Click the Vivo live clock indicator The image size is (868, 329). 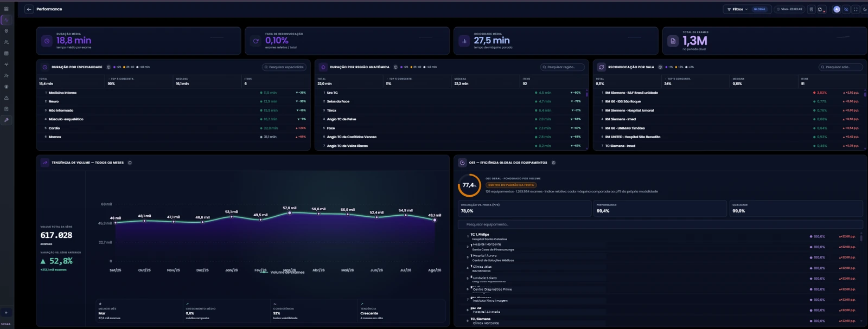pos(789,9)
